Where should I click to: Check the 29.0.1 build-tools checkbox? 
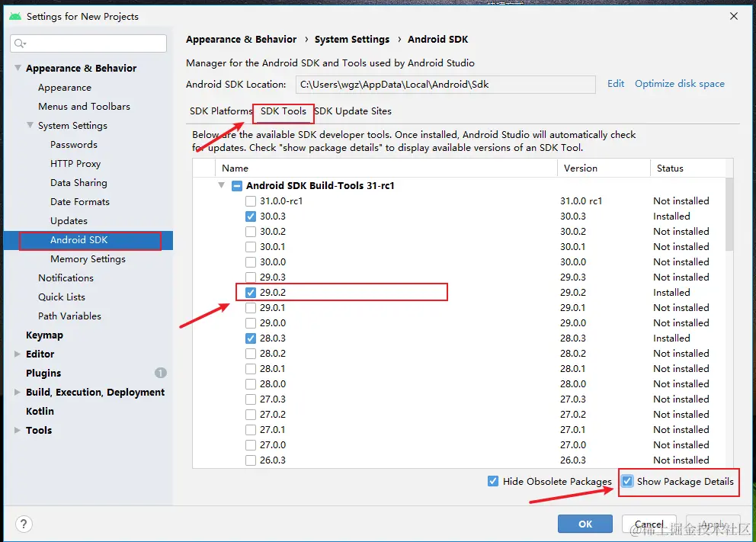click(x=251, y=308)
